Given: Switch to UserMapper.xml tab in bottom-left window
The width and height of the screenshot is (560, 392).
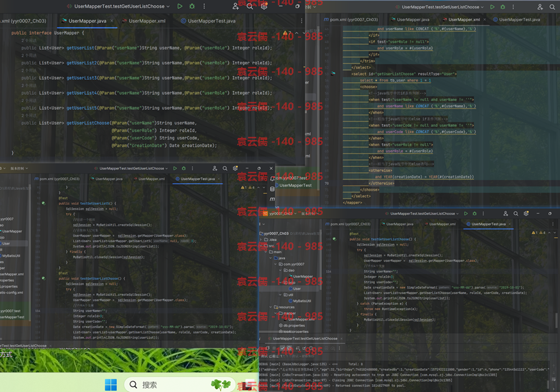Looking at the screenshot, I should (x=148, y=179).
